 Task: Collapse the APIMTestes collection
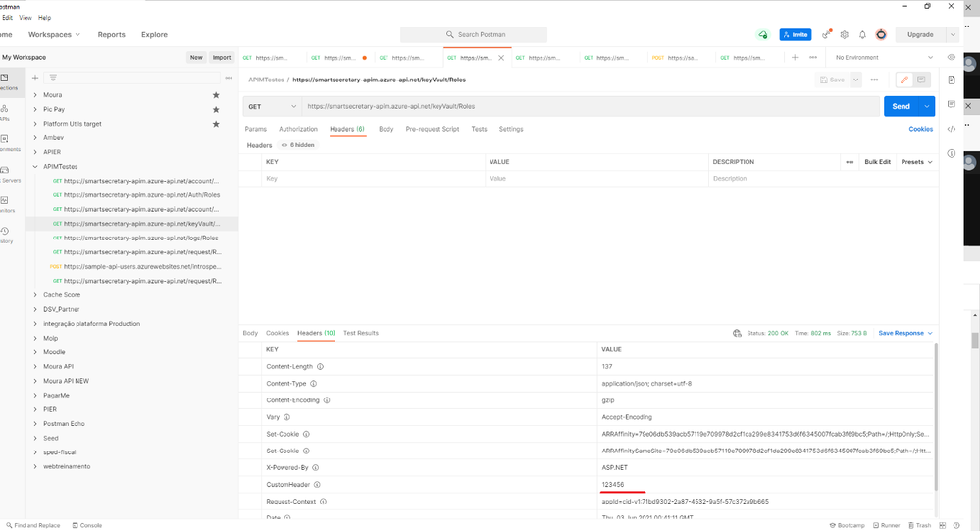click(35, 167)
